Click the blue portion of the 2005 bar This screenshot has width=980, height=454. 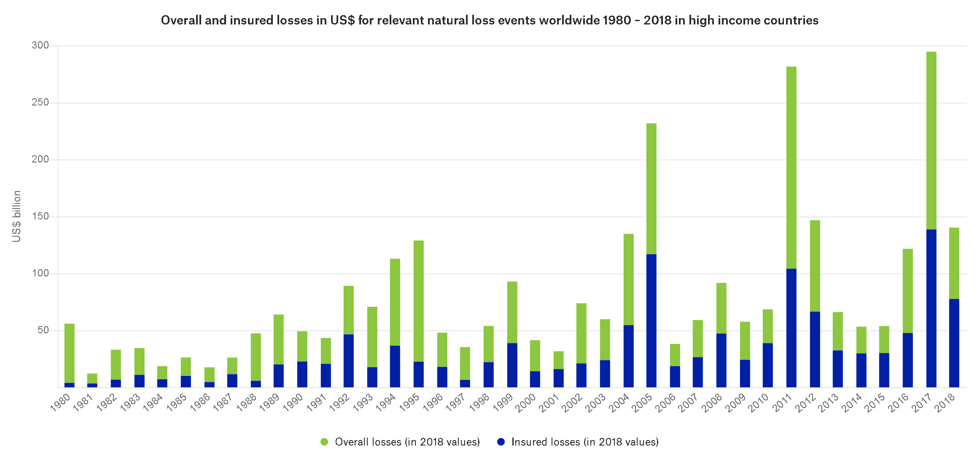tap(651, 321)
